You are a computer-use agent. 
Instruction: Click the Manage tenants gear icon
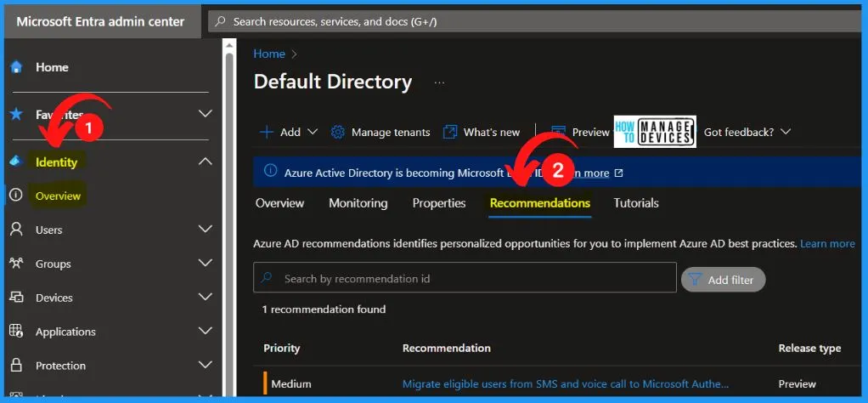[338, 132]
